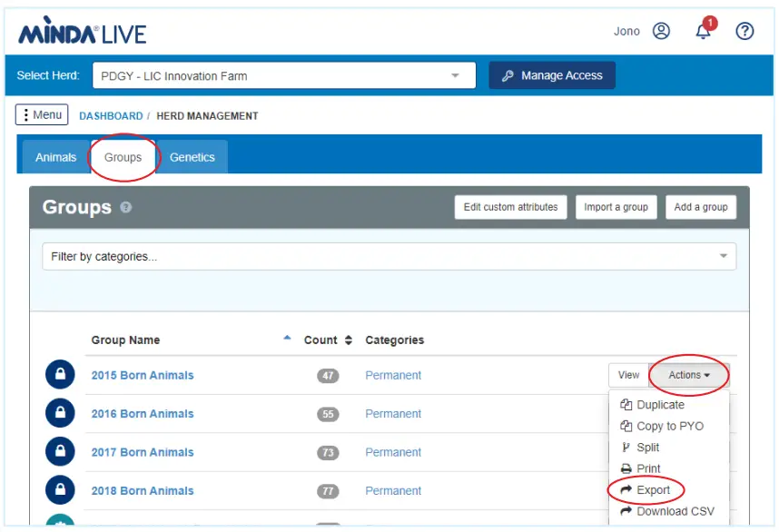Click lock icon for 2018 Born Animals

pyautogui.click(x=60, y=490)
